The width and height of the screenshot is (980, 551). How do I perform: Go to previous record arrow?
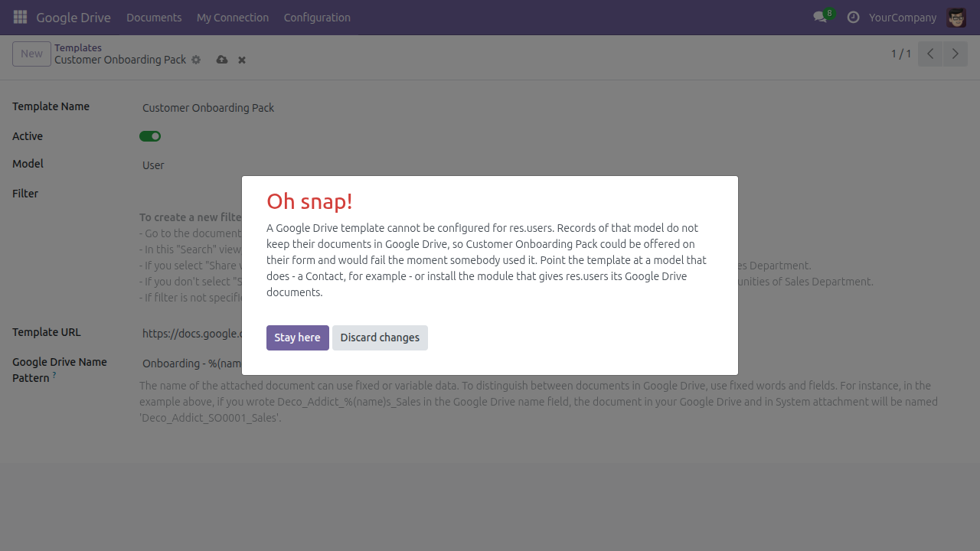[930, 54]
